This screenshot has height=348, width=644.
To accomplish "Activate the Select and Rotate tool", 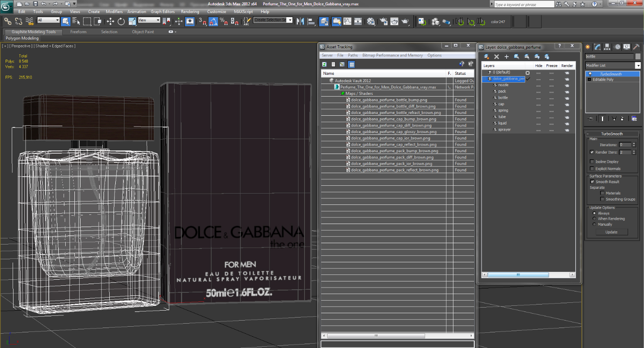I will coord(121,21).
